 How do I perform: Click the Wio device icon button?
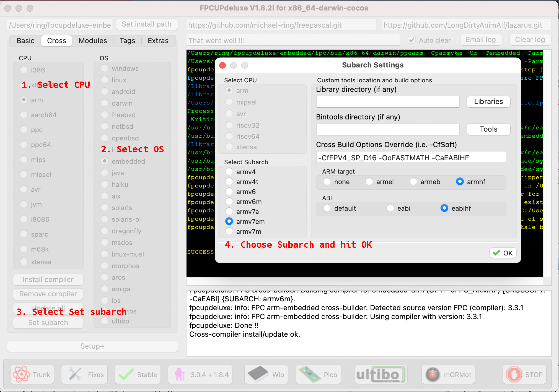pyautogui.click(x=266, y=374)
